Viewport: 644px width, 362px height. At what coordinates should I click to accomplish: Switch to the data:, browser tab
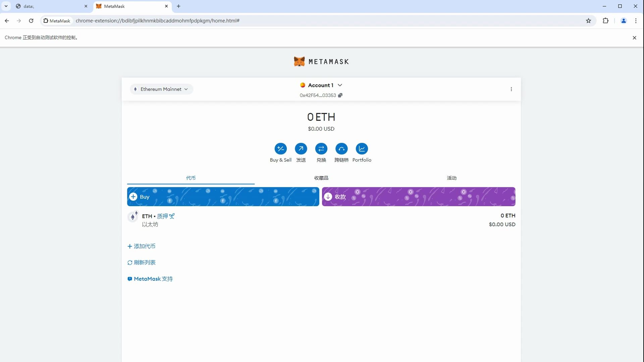(x=51, y=6)
